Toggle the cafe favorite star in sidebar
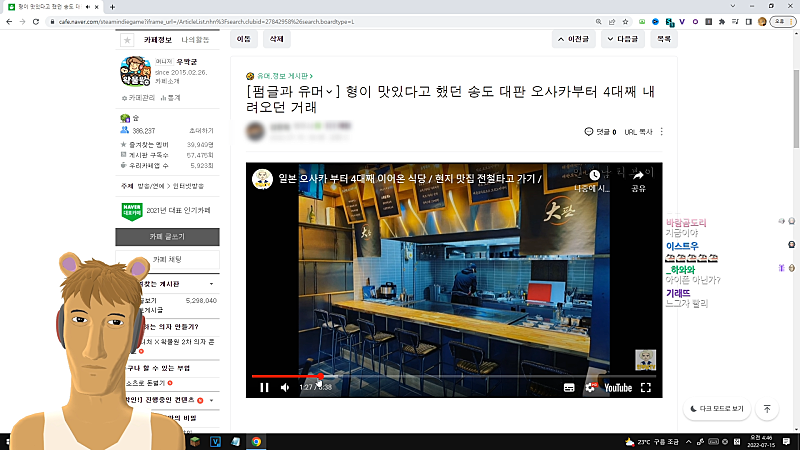 click(x=127, y=40)
